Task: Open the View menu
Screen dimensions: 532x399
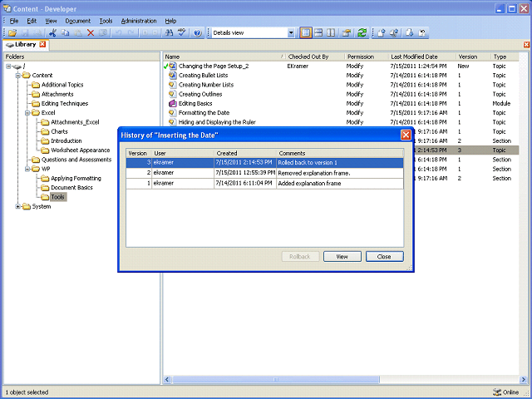Action: point(51,21)
